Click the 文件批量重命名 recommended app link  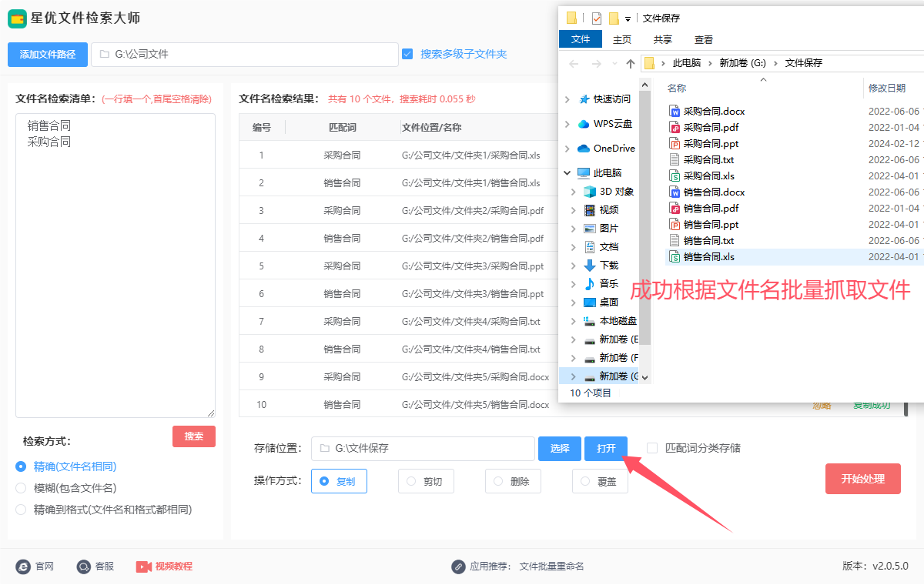552,567
